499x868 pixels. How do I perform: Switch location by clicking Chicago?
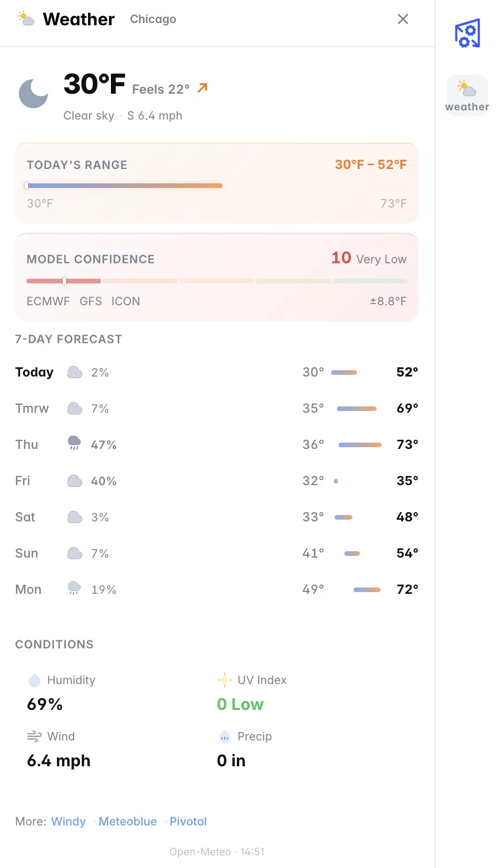pos(153,19)
